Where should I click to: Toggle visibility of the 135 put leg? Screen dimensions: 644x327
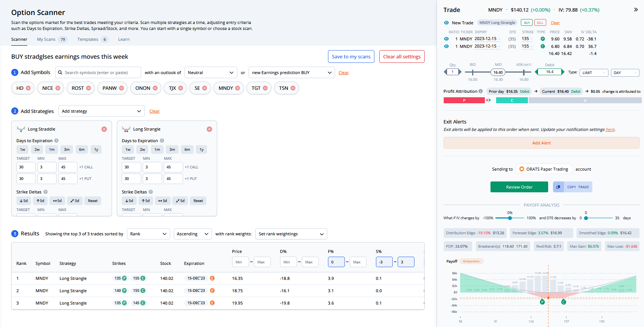pyautogui.click(x=446, y=39)
